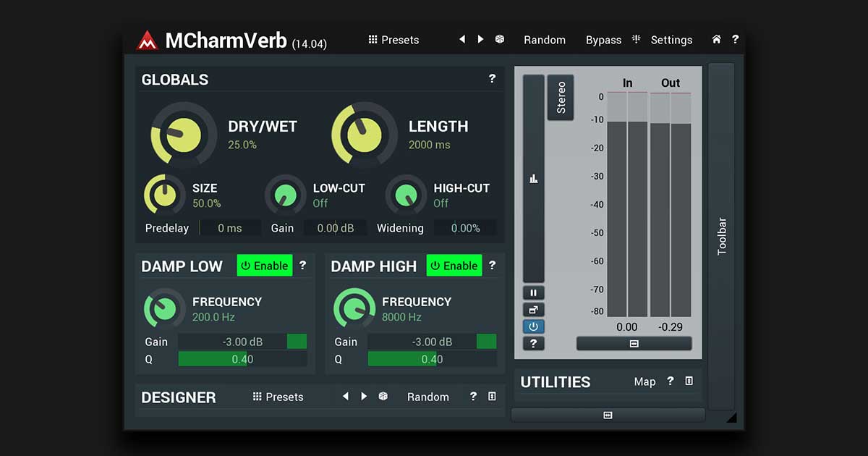The height and width of the screenshot is (456, 868).
Task: Toggle the Damp High Enable button
Action: coord(454,266)
